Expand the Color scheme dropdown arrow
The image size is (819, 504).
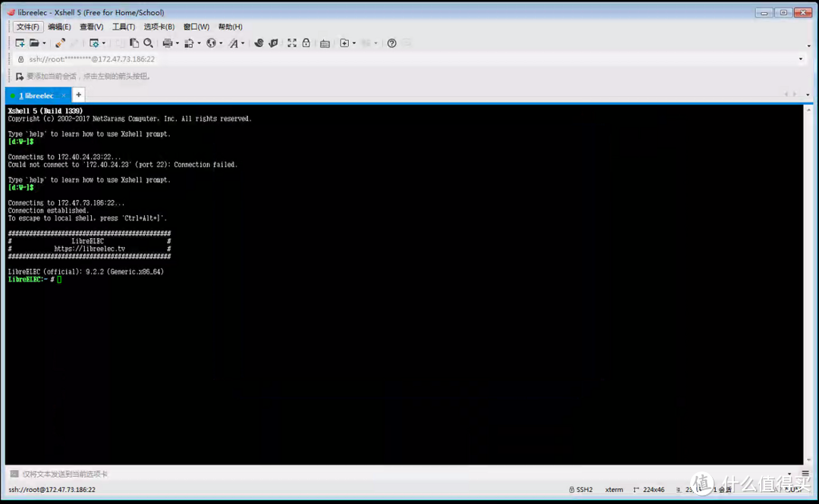199,43
